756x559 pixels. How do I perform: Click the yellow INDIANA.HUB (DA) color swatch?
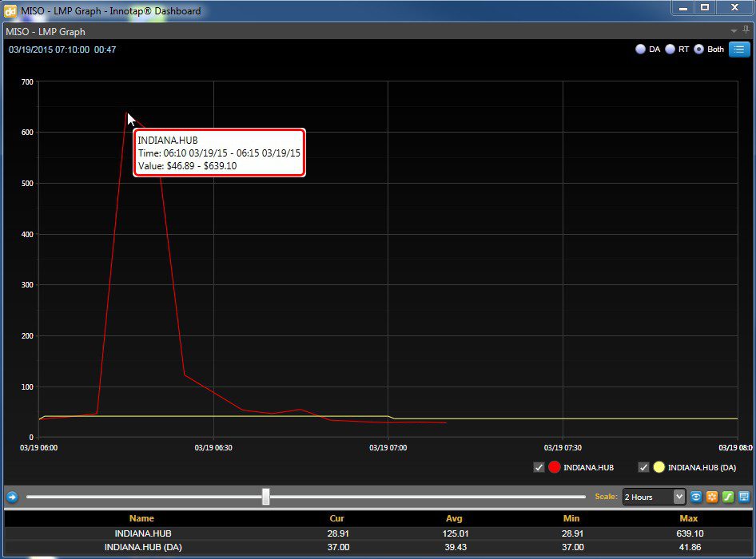[659, 467]
